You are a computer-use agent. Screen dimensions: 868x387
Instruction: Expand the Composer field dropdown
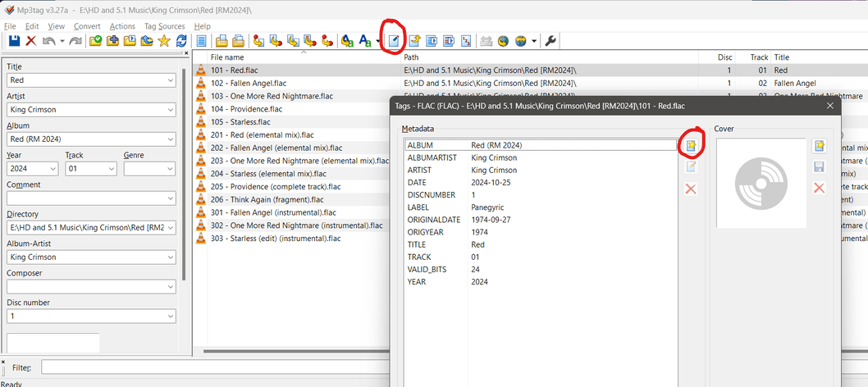pyautogui.click(x=170, y=287)
